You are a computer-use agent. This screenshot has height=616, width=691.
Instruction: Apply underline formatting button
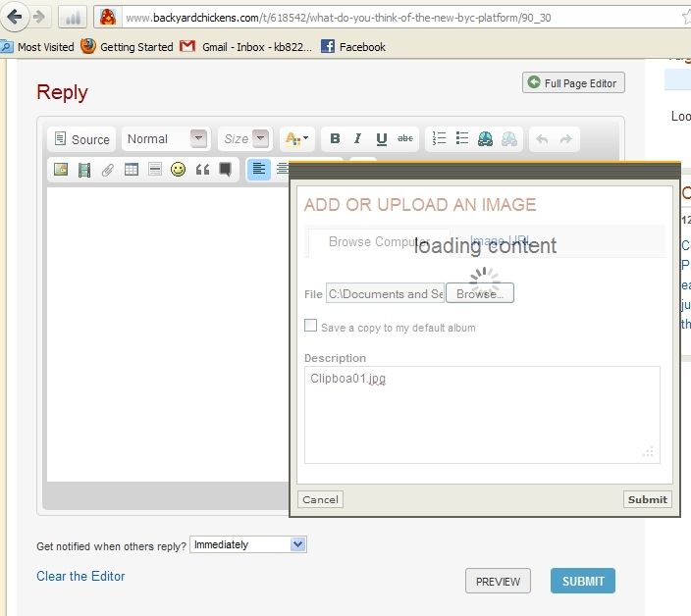[x=381, y=139]
